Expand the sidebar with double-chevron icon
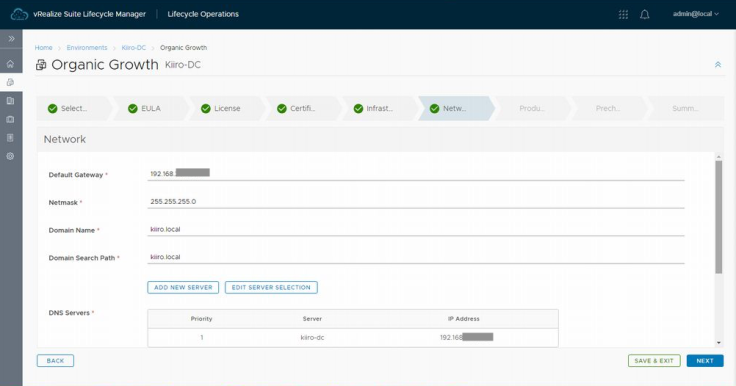This screenshot has width=736, height=386. tap(11, 39)
